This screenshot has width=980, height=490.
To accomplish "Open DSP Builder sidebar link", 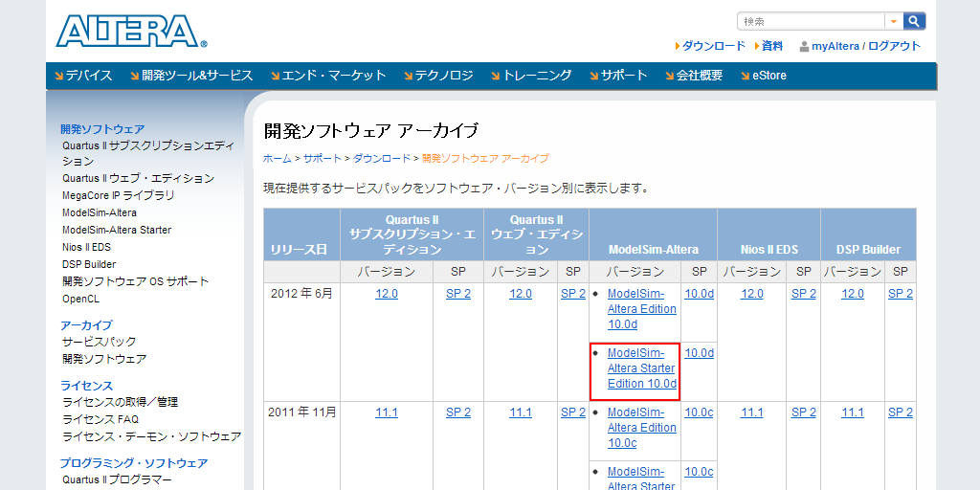I will tap(89, 264).
